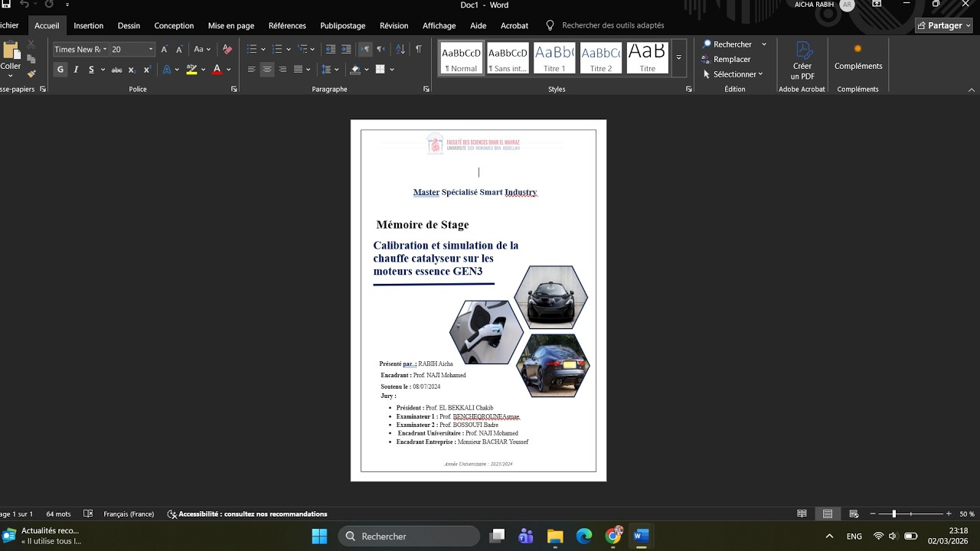Apply the Sans interligne style
The width and height of the screenshot is (980, 551).
point(508,58)
